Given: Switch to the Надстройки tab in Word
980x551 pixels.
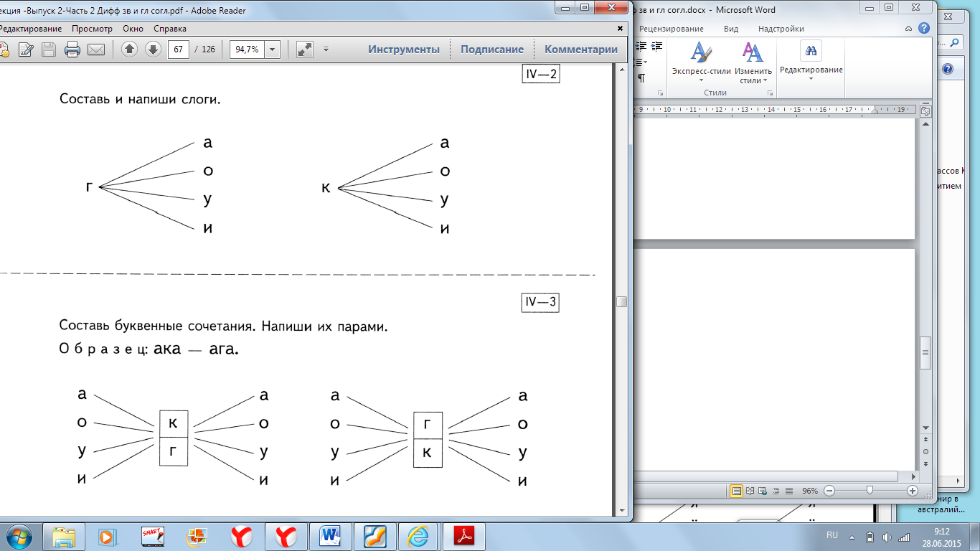Looking at the screenshot, I should (781, 29).
